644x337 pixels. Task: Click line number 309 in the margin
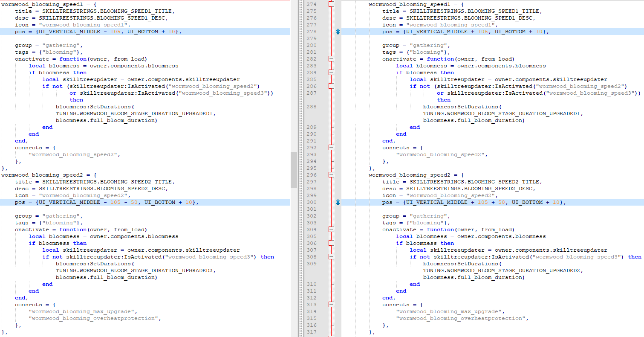[312, 264]
